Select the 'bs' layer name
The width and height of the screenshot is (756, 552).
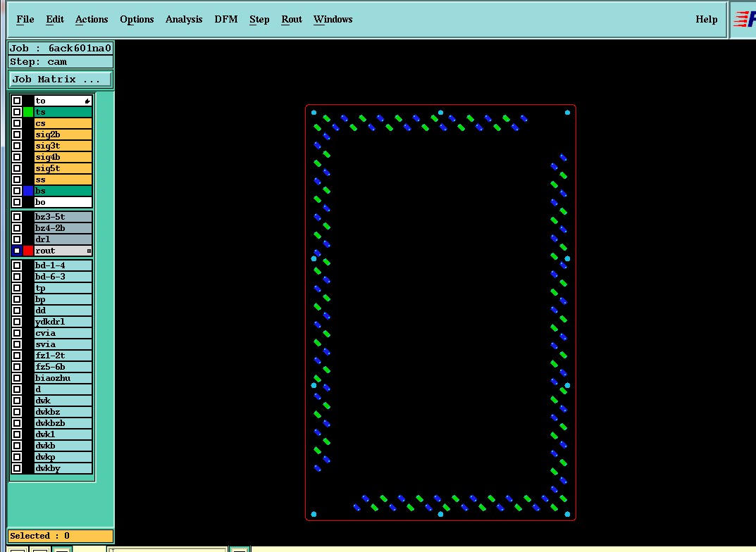click(x=63, y=191)
